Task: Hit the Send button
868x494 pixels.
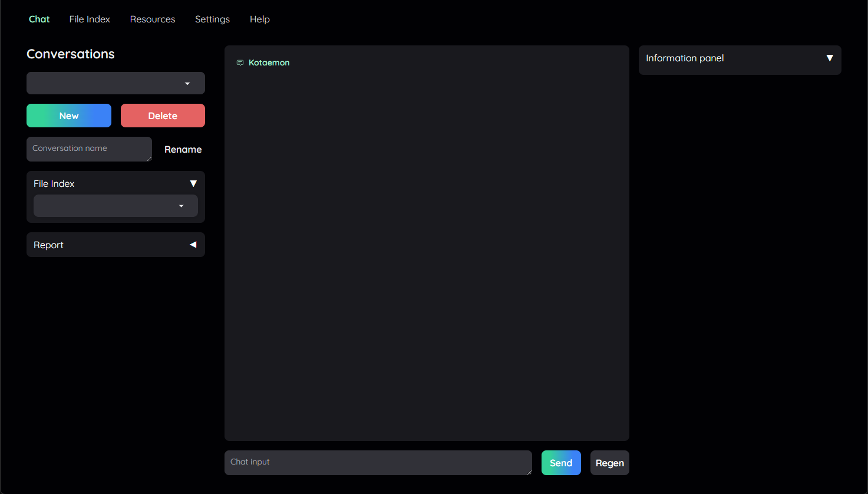Action: point(561,463)
